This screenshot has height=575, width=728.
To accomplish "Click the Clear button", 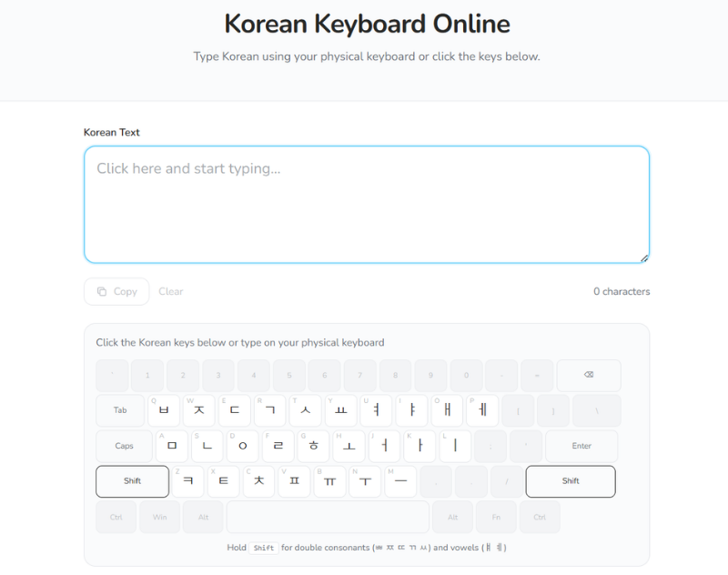I will pyautogui.click(x=171, y=291).
